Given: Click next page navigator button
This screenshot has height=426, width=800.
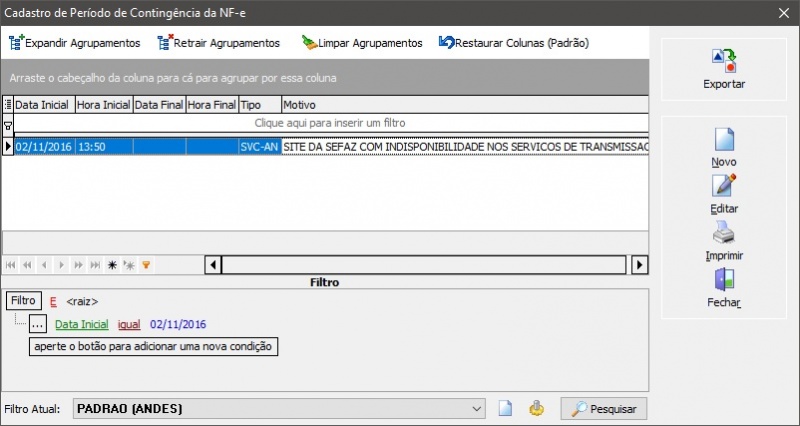Looking at the screenshot, I should click(78, 265).
